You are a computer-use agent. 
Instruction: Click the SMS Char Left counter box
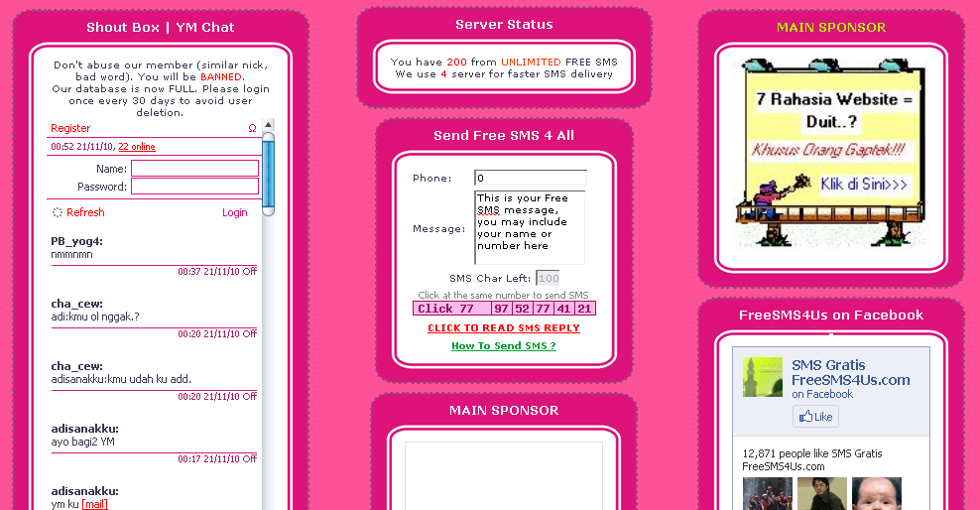(549, 279)
